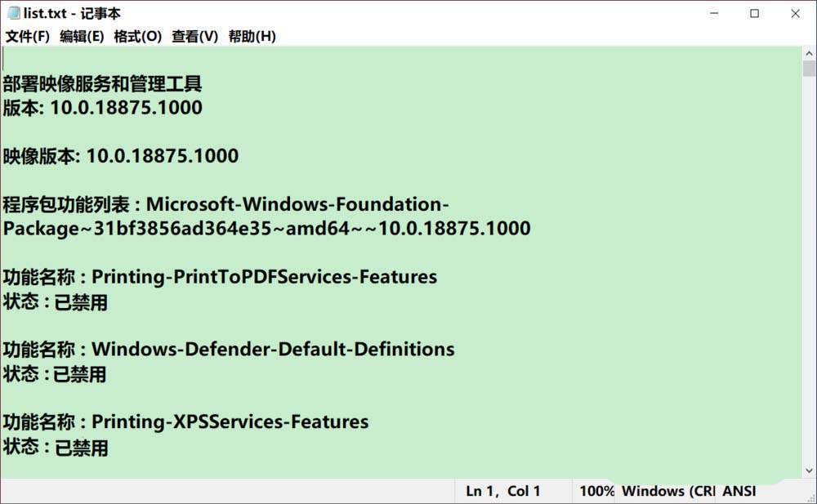
Task: Click the scrollbar up arrow
Action: click(x=809, y=53)
